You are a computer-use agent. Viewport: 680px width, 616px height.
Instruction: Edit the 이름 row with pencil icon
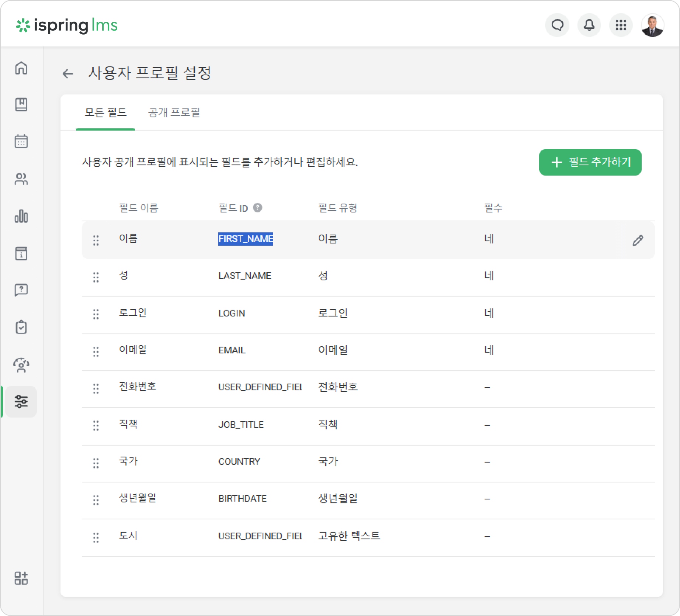(638, 240)
